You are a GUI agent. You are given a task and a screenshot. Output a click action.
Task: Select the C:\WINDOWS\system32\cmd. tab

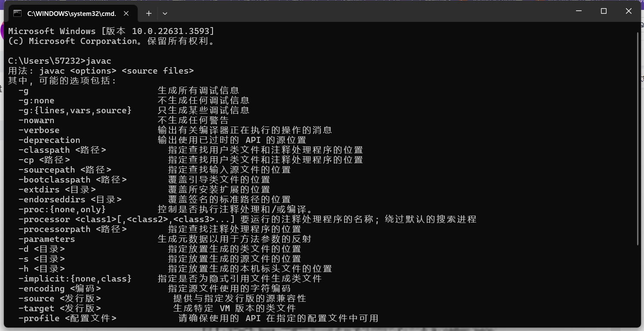pyautogui.click(x=72, y=13)
